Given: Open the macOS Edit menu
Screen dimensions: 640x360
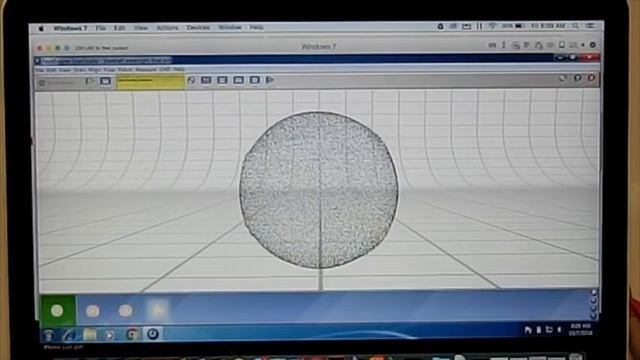Looking at the screenshot, I should point(119,28).
